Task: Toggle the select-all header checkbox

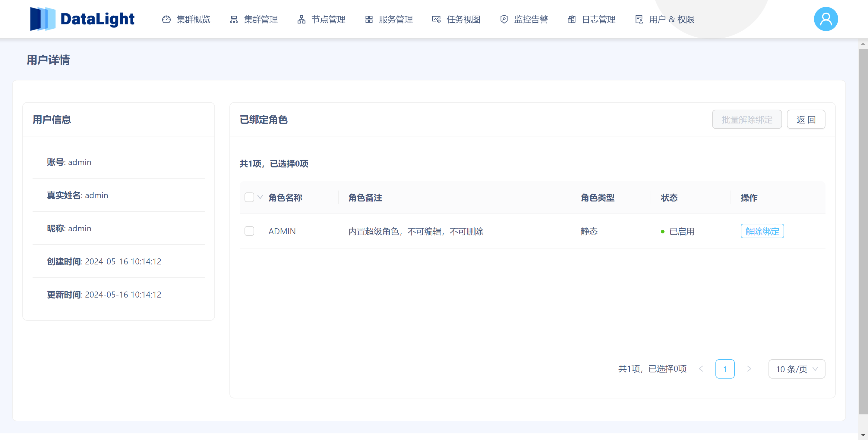Action: (249, 197)
